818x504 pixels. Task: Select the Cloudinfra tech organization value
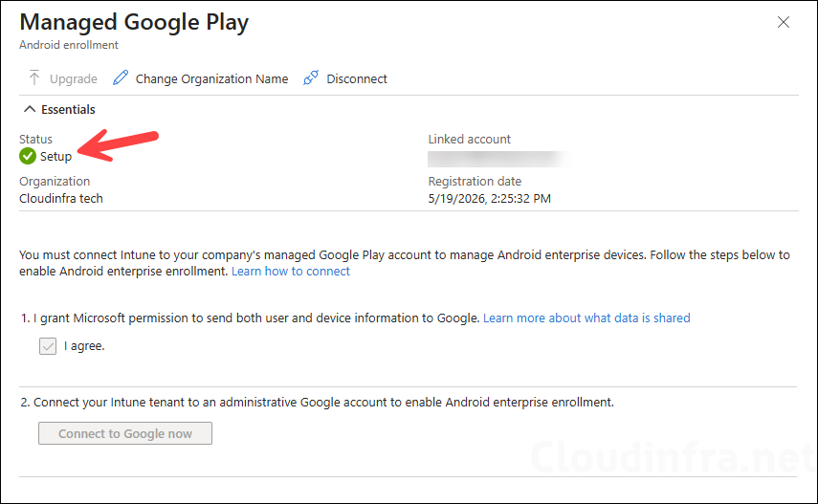pyautogui.click(x=61, y=199)
